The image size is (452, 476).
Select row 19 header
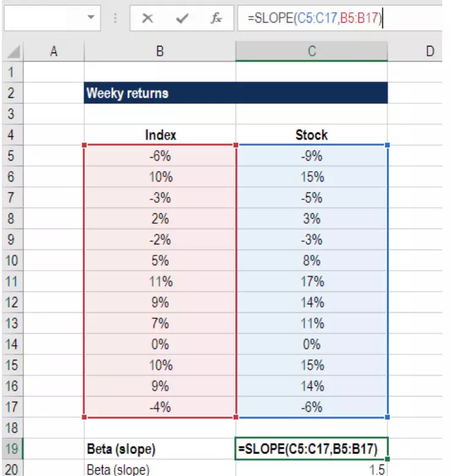click(12, 449)
